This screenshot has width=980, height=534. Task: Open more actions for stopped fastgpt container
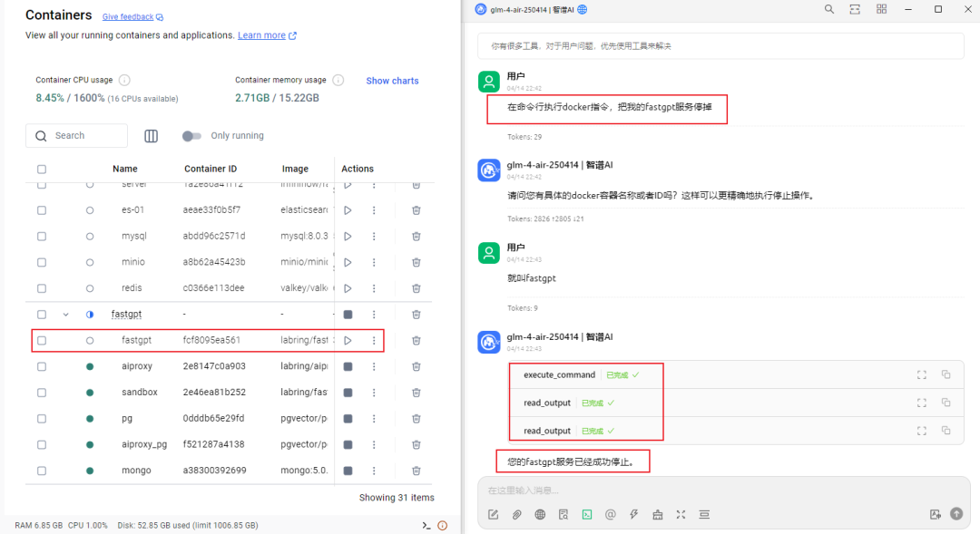point(374,340)
